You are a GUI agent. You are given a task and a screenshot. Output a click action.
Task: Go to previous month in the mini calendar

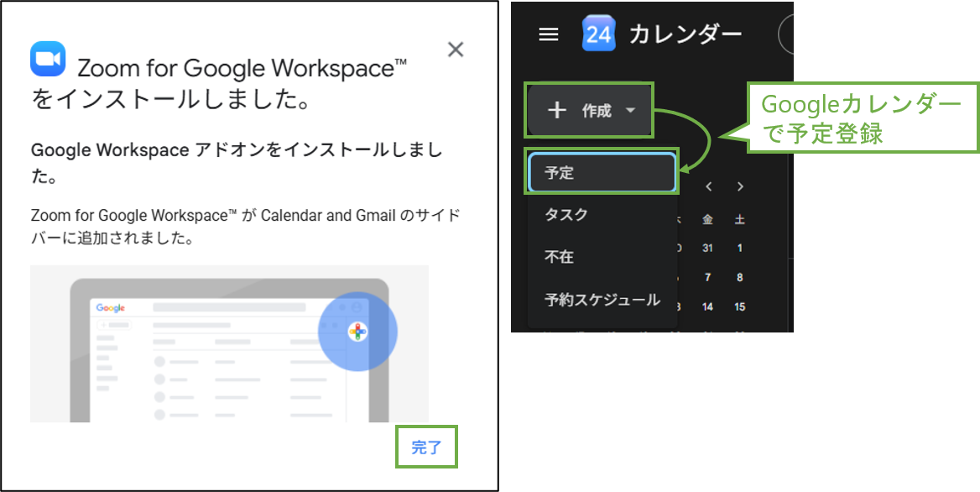click(x=709, y=186)
